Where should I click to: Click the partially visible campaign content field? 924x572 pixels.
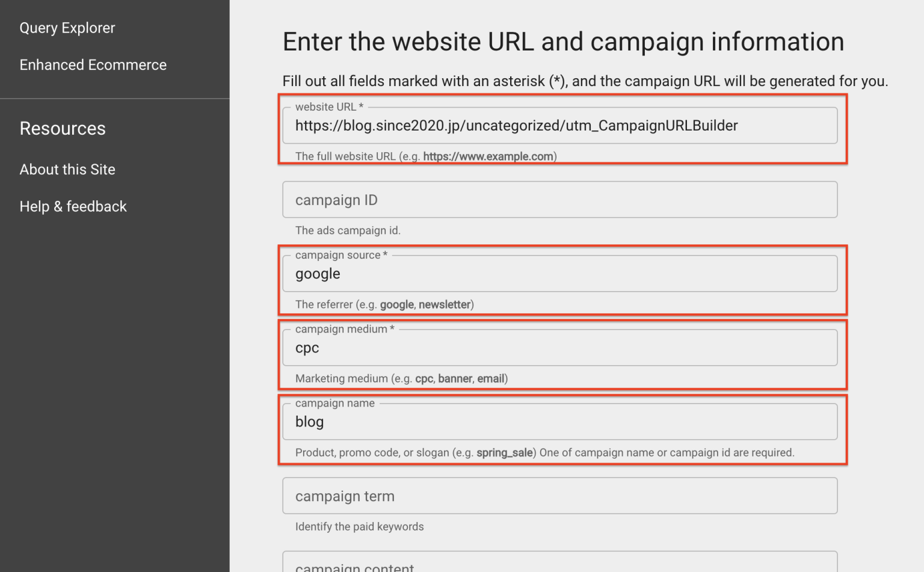(559, 565)
